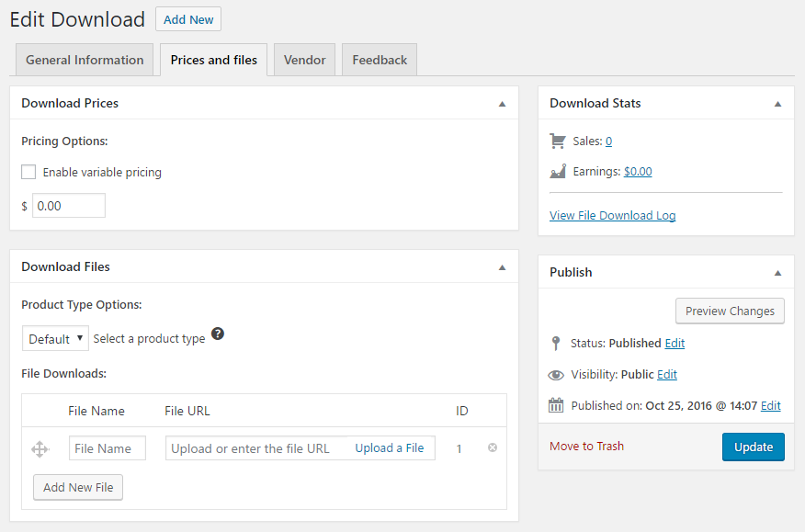805x532 pixels.
Task: Click the Status pin icon
Action: 555,343
